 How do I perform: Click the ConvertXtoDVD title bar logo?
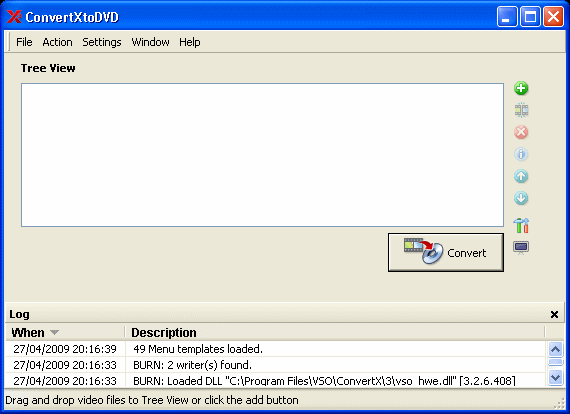tap(15, 17)
